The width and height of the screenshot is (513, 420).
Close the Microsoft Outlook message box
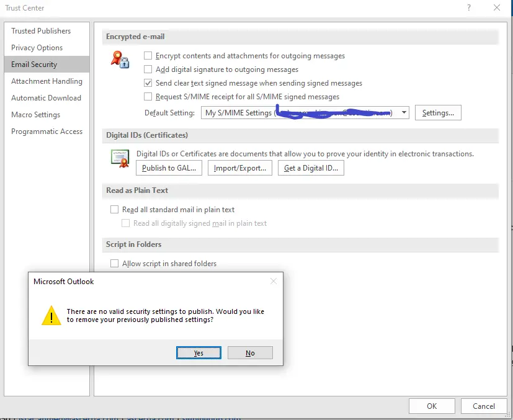pos(274,281)
